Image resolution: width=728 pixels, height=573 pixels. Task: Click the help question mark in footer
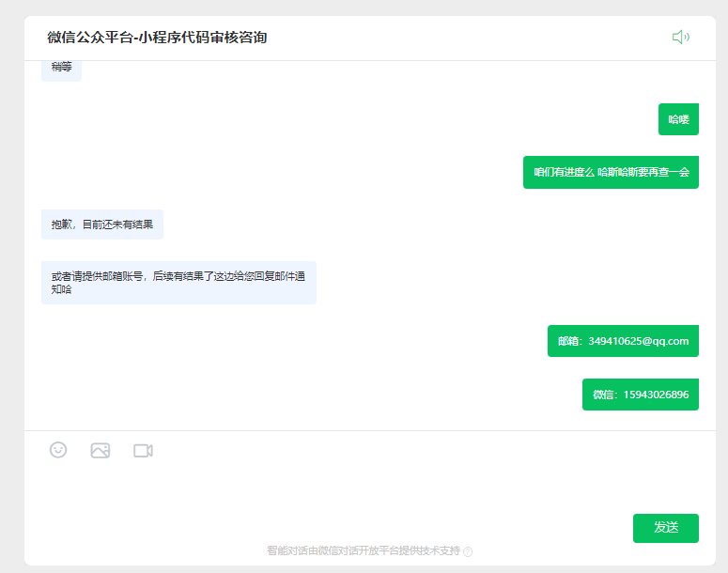[x=468, y=551]
